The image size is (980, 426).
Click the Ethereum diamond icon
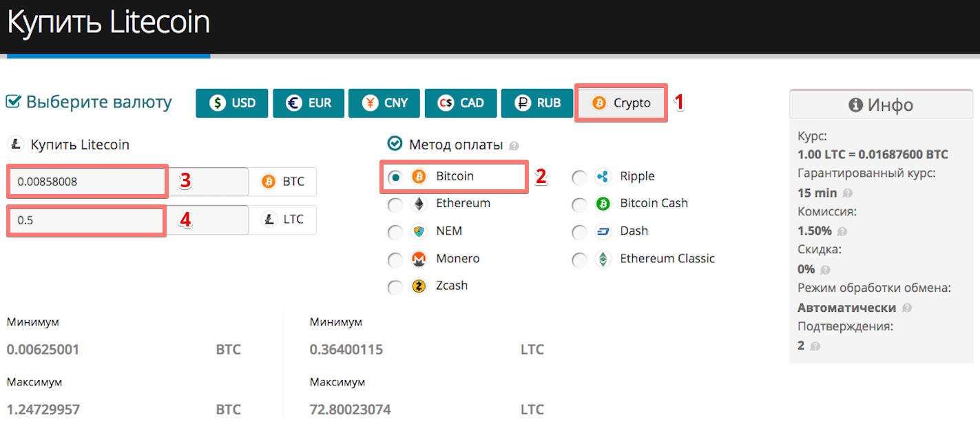[419, 204]
